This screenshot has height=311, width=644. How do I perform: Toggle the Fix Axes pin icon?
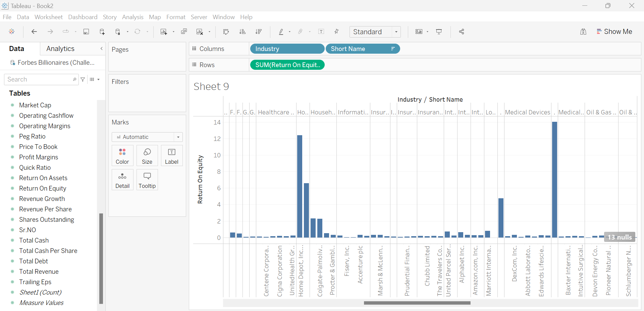336,32
